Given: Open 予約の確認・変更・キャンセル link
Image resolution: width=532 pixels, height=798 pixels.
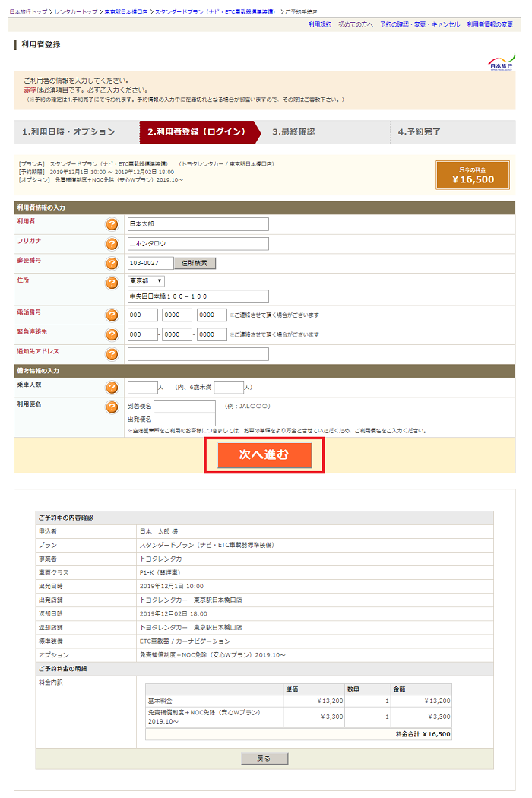Looking at the screenshot, I should 420,24.
